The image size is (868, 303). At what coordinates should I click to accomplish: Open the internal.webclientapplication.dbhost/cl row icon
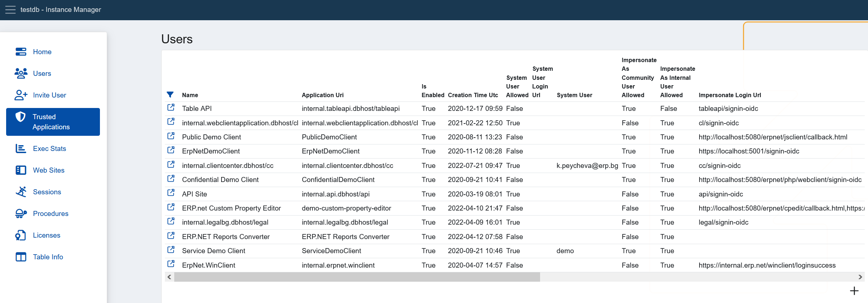point(171,122)
